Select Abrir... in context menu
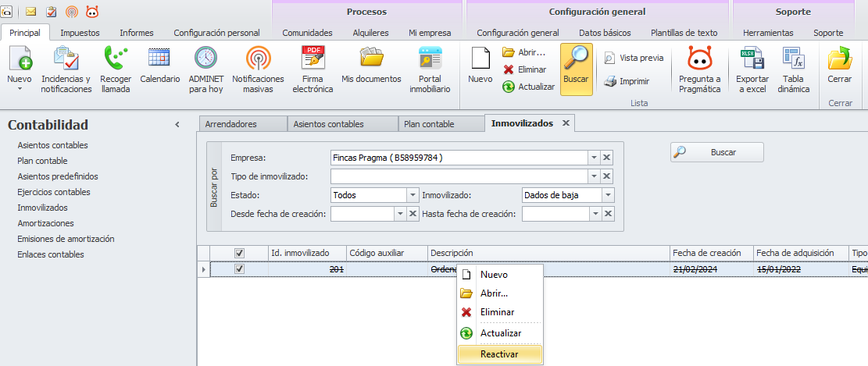 pyautogui.click(x=500, y=293)
